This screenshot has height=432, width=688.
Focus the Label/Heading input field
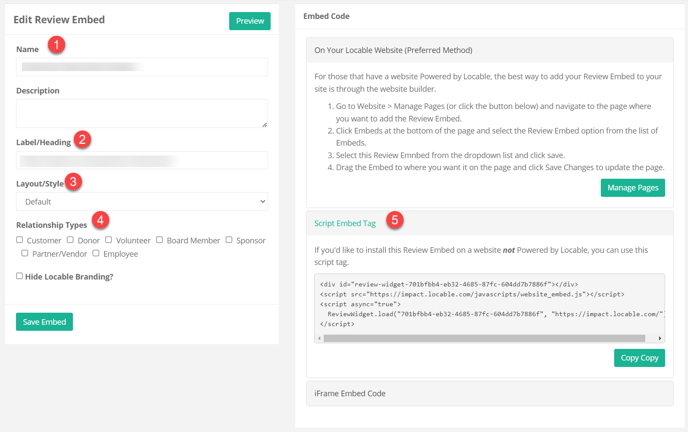142,161
